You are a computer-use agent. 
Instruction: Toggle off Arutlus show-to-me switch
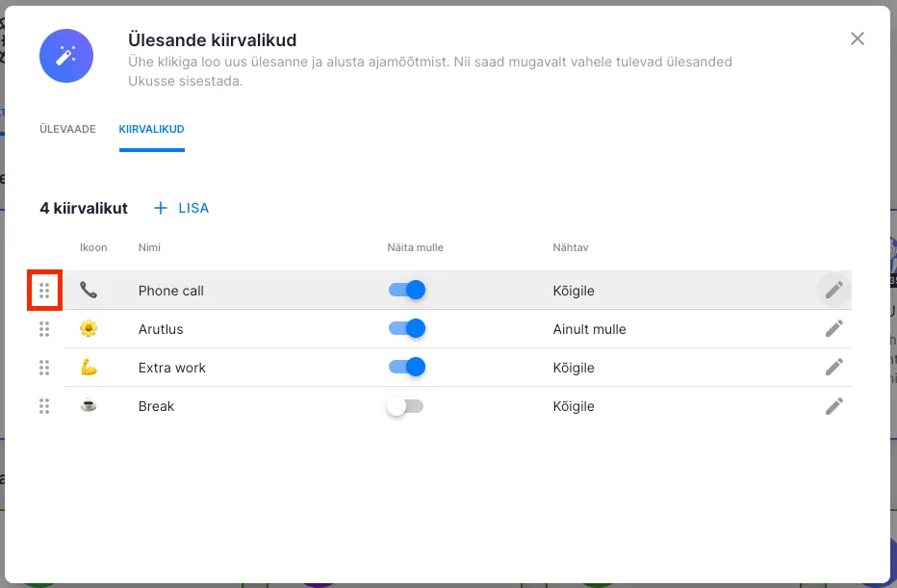(406, 329)
